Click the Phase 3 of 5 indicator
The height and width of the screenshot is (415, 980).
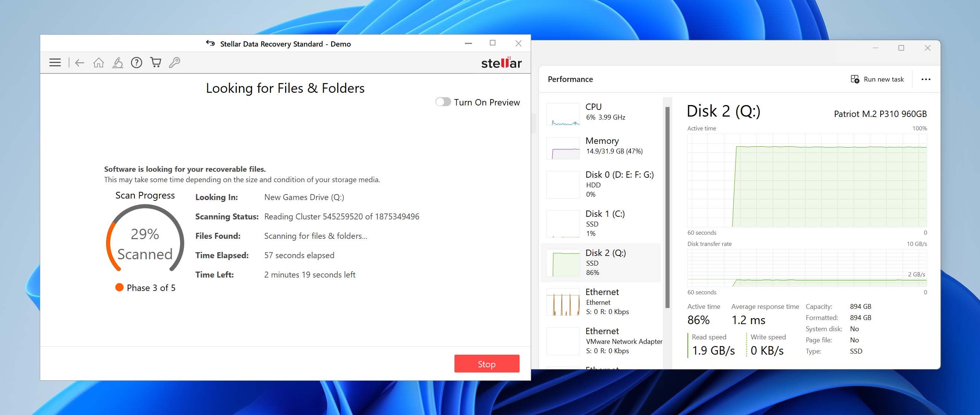pos(146,288)
